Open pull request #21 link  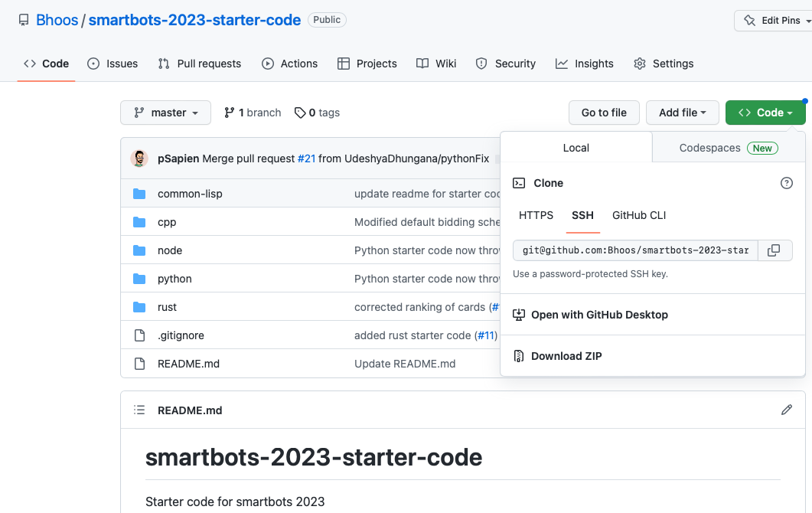307,158
